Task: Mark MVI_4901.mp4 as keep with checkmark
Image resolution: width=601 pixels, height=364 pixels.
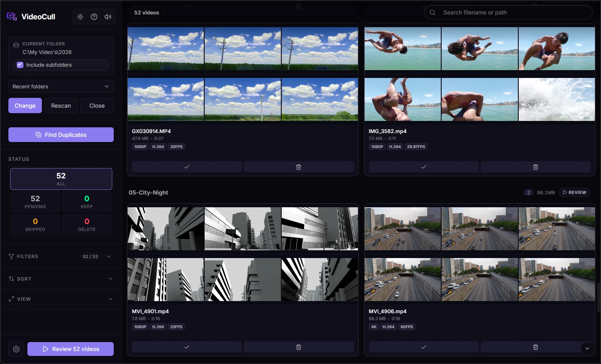Action: click(187, 347)
